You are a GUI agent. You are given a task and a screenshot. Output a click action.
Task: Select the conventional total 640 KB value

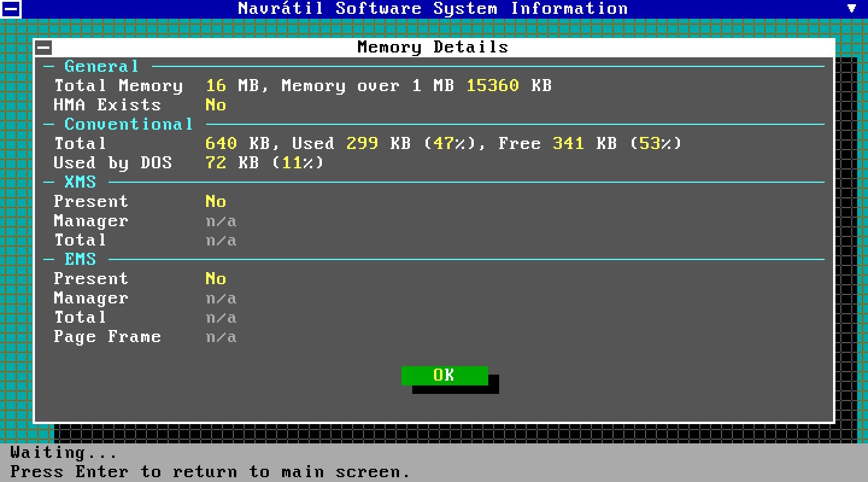[x=237, y=144]
